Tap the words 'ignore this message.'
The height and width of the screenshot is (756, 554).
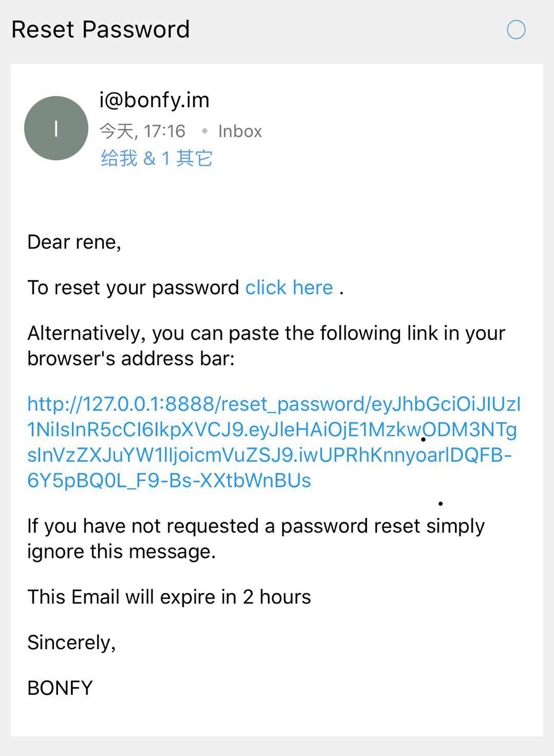(121, 552)
